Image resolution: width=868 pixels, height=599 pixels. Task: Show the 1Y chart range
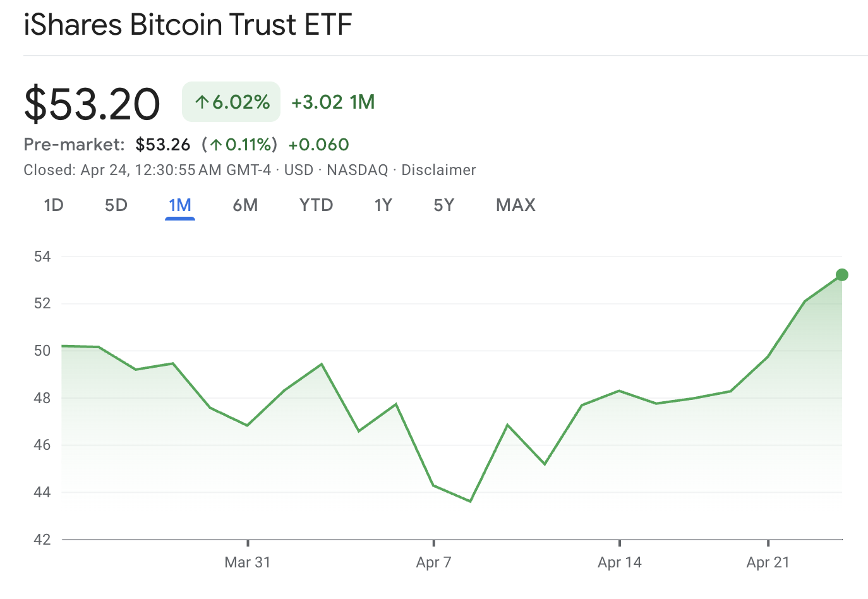click(x=383, y=205)
